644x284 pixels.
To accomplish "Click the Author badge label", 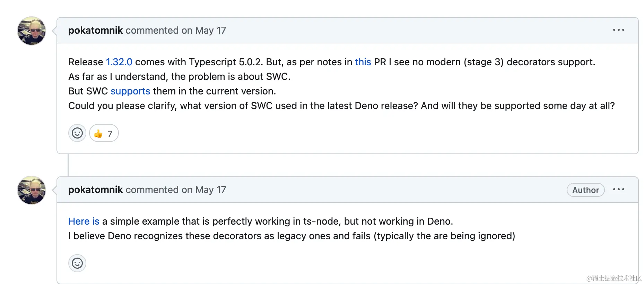I will (585, 190).
